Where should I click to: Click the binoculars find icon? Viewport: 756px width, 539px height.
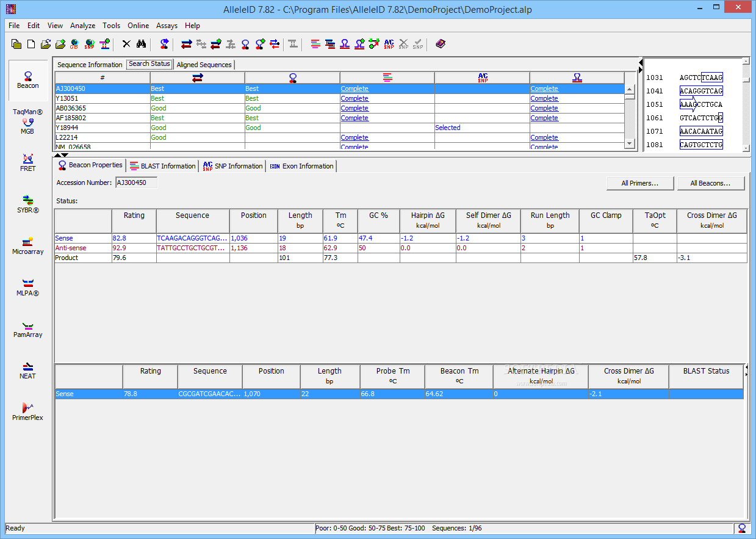click(141, 44)
